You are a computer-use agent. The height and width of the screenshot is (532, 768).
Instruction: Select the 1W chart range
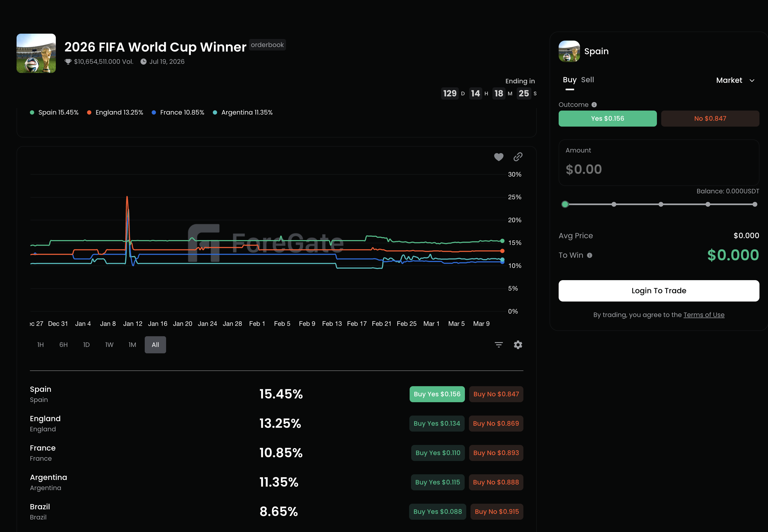click(x=109, y=345)
